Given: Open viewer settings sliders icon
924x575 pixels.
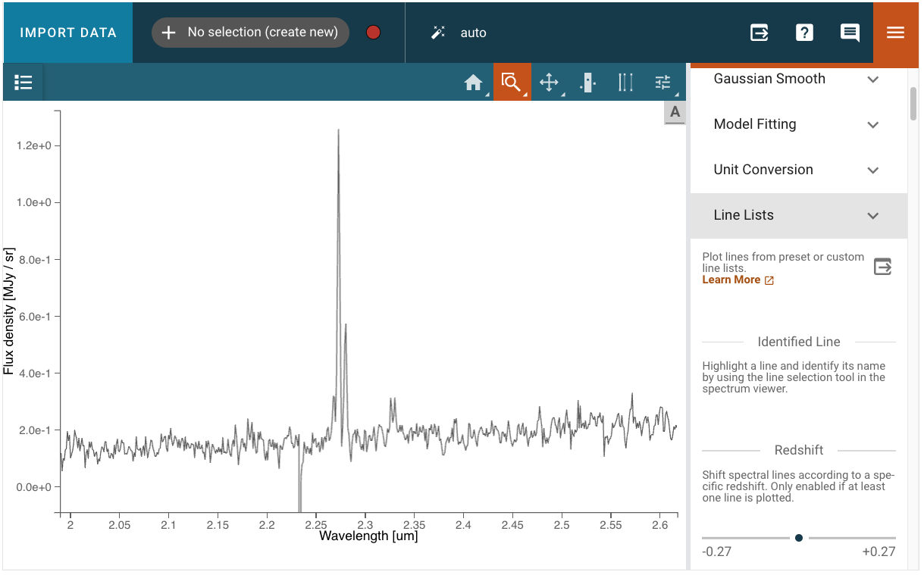Looking at the screenshot, I should tap(663, 83).
